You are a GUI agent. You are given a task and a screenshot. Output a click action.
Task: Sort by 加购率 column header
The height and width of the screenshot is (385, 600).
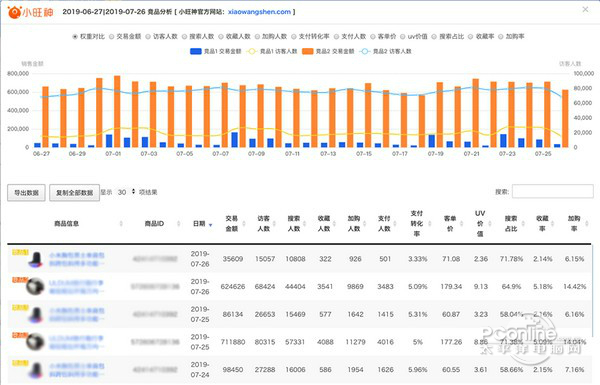[574, 223]
